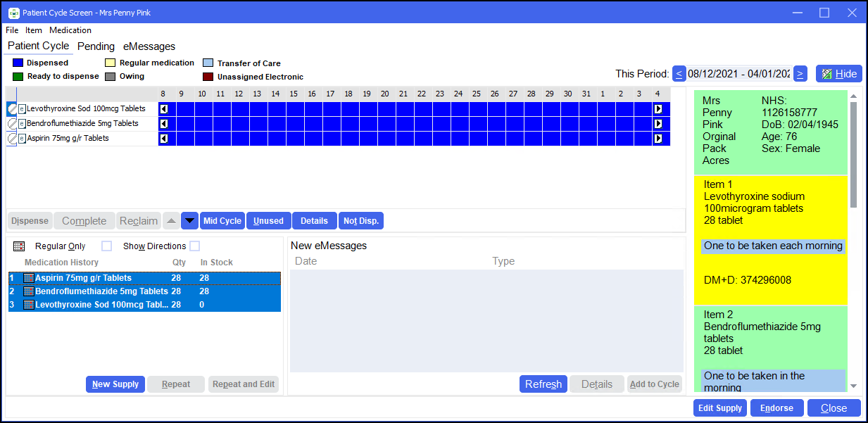Enable the Regular Only checkbox
Viewport: 868px width, 423px height.
click(106, 246)
